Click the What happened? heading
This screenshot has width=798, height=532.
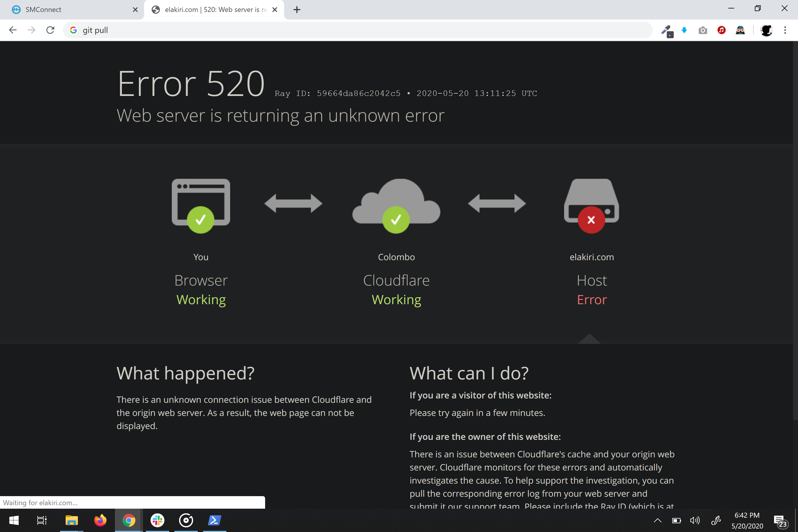(x=185, y=373)
